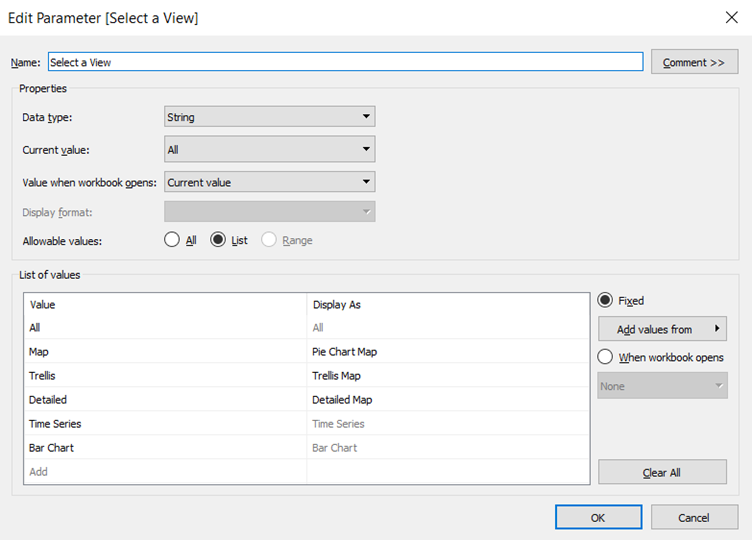Close the Edit Parameter dialog
The image size is (752, 540).
pos(729,17)
